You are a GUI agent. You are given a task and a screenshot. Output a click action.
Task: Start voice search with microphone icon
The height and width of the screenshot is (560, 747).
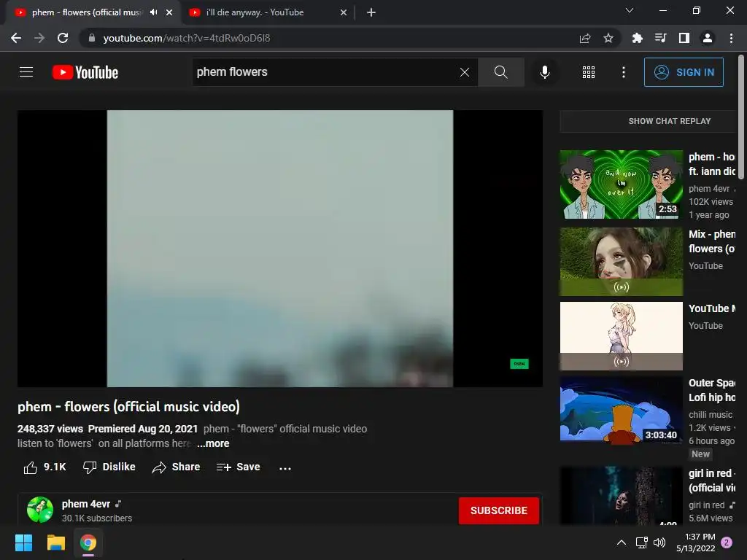click(x=544, y=72)
